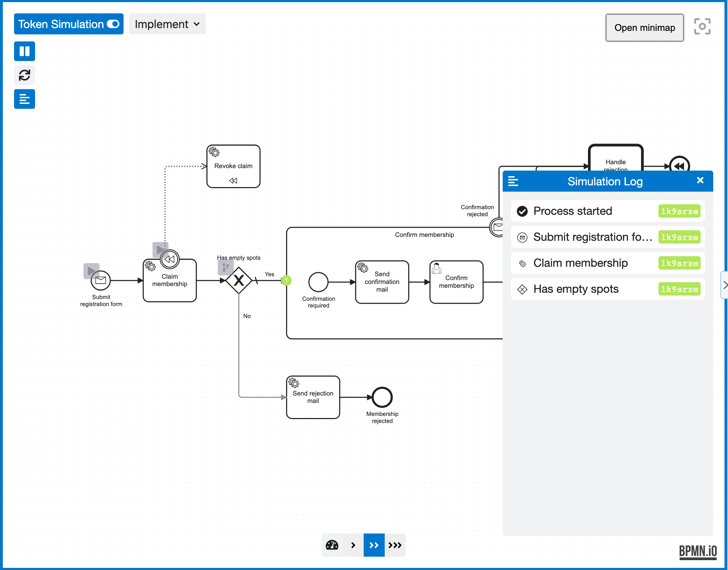
Task: Click the Yes sequence flow label
Action: click(270, 274)
